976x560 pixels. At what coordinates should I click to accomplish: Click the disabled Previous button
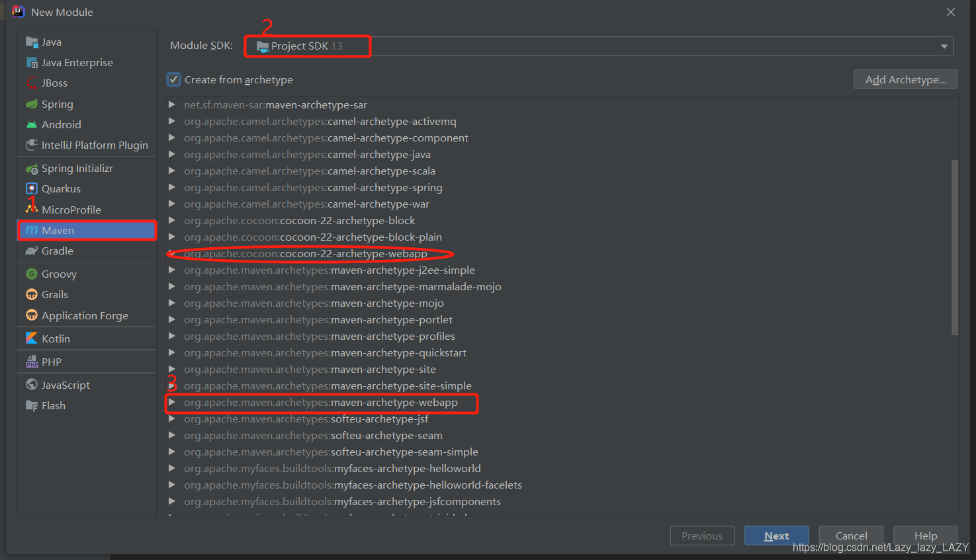(x=702, y=536)
